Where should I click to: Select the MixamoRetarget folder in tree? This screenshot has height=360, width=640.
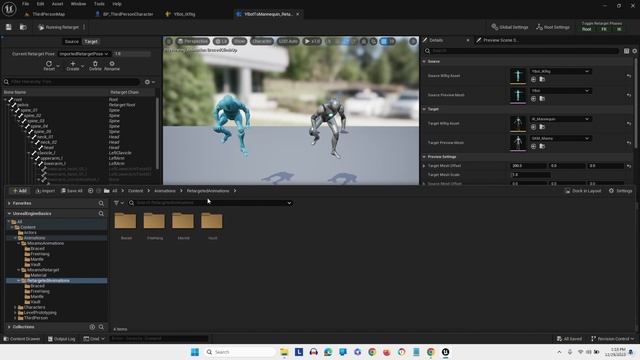click(x=43, y=270)
